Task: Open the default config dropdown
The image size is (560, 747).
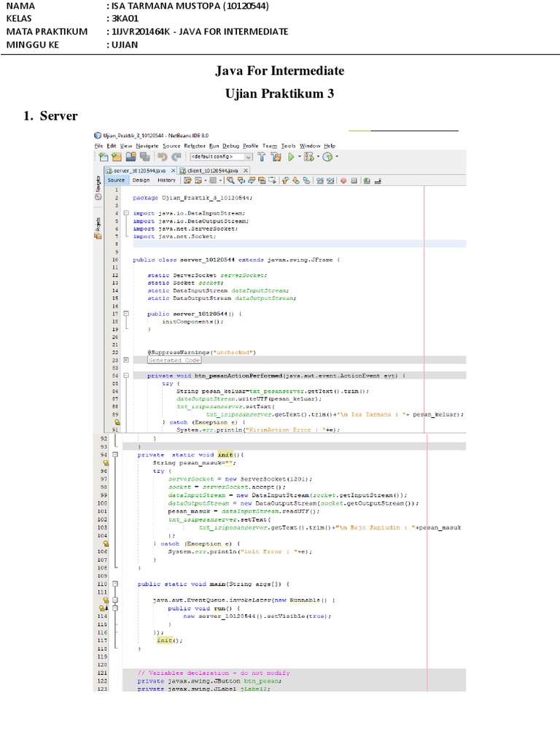Action: click(x=248, y=157)
